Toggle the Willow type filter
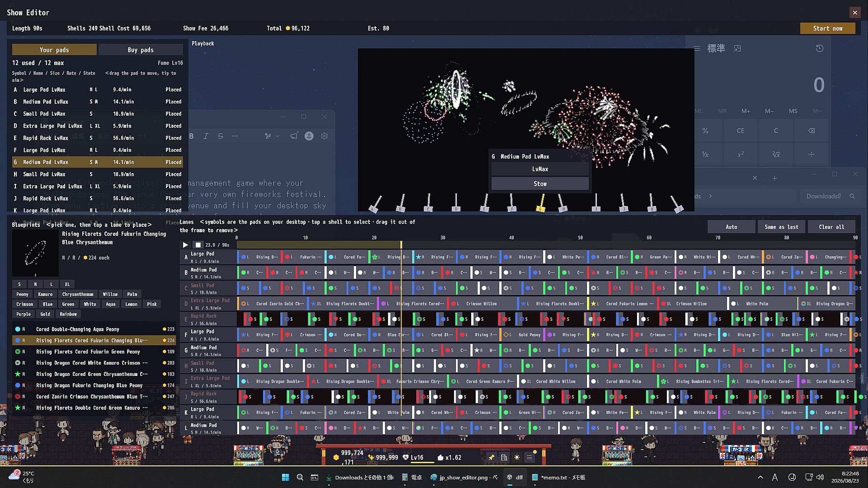Viewport: 868px width, 488px height. point(110,294)
